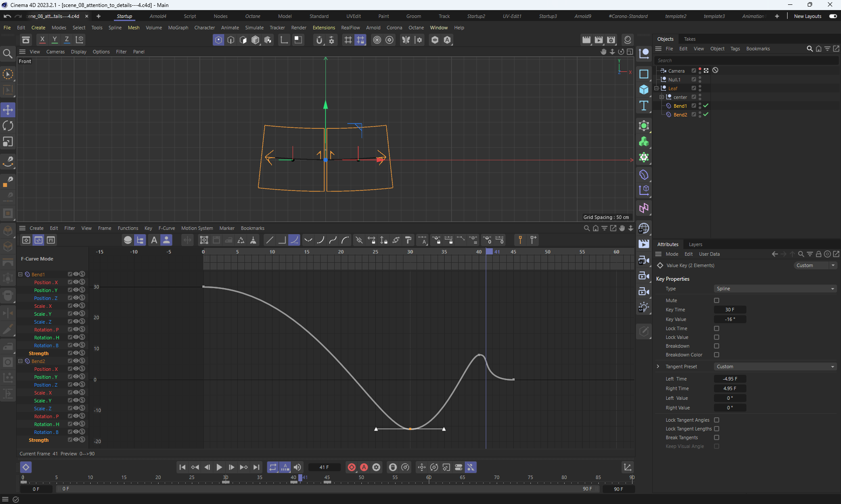Click the Cube primitive icon

(x=643, y=90)
